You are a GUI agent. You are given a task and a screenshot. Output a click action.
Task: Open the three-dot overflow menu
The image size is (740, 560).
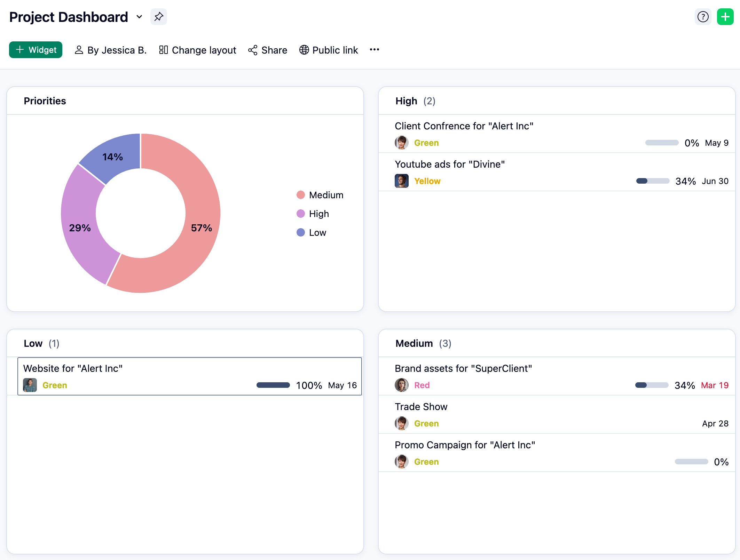375,50
